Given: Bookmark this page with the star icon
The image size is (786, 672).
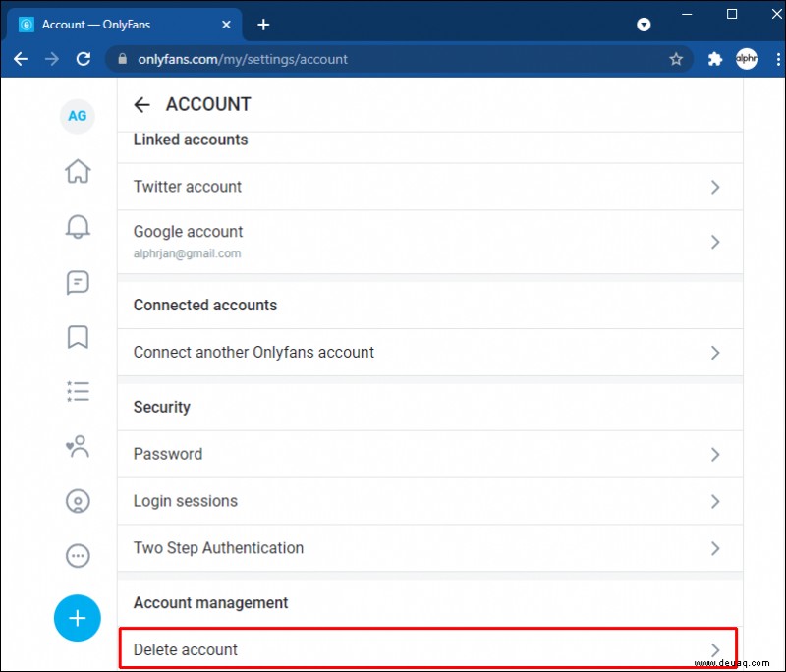Looking at the screenshot, I should point(676,59).
